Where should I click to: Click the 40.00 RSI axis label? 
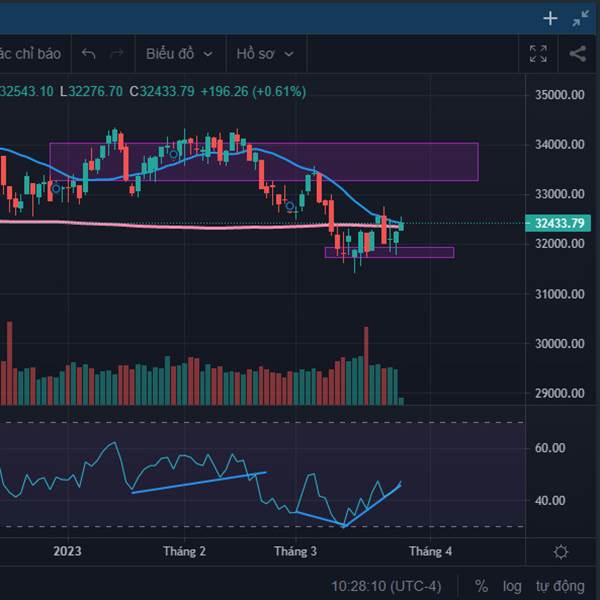[x=550, y=501]
